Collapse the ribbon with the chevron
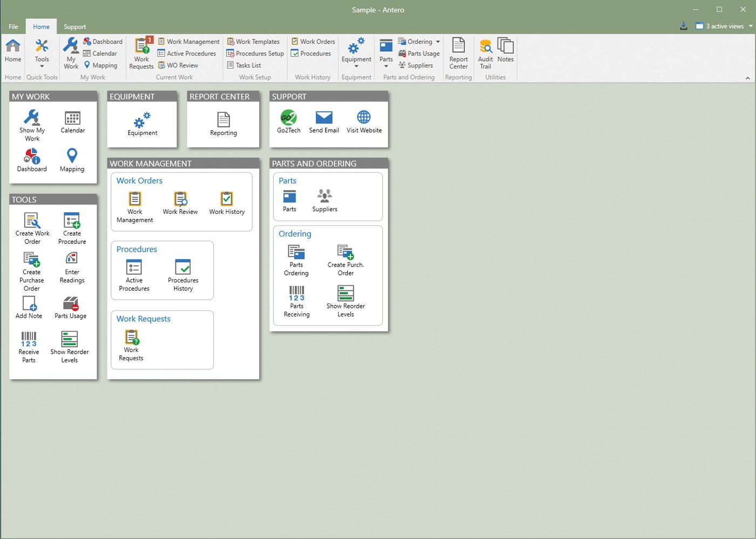The image size is (756, 539). [747, 77]
